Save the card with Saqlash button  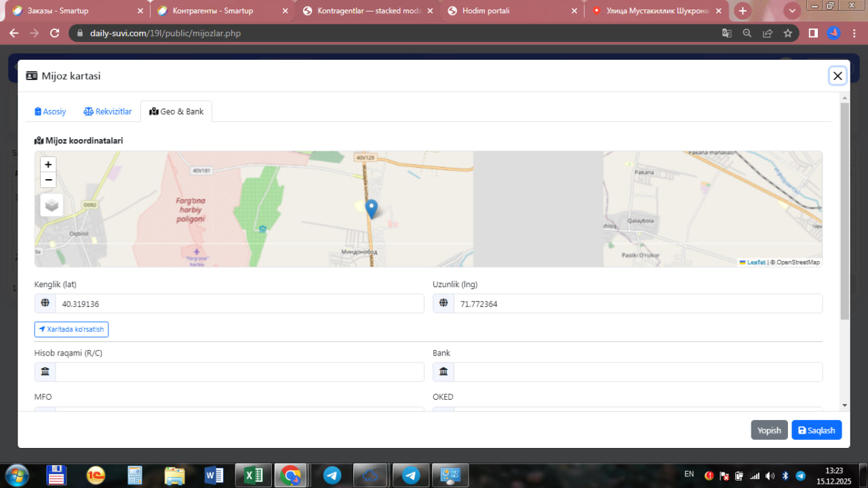click(x=816, y=430)
